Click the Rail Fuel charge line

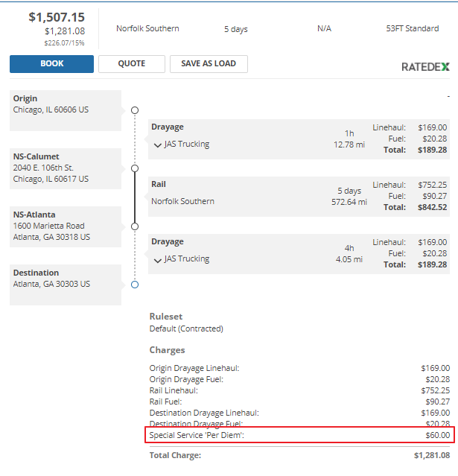tap(299, 402)
